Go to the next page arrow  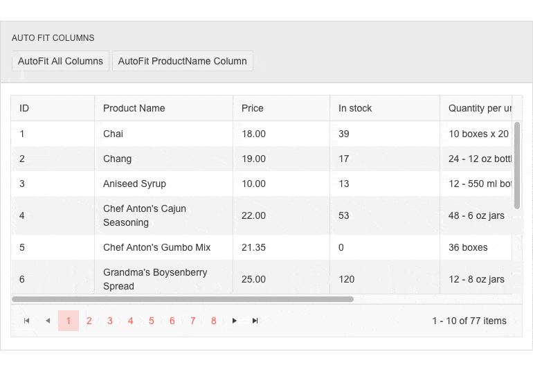[x=234, y=321]
